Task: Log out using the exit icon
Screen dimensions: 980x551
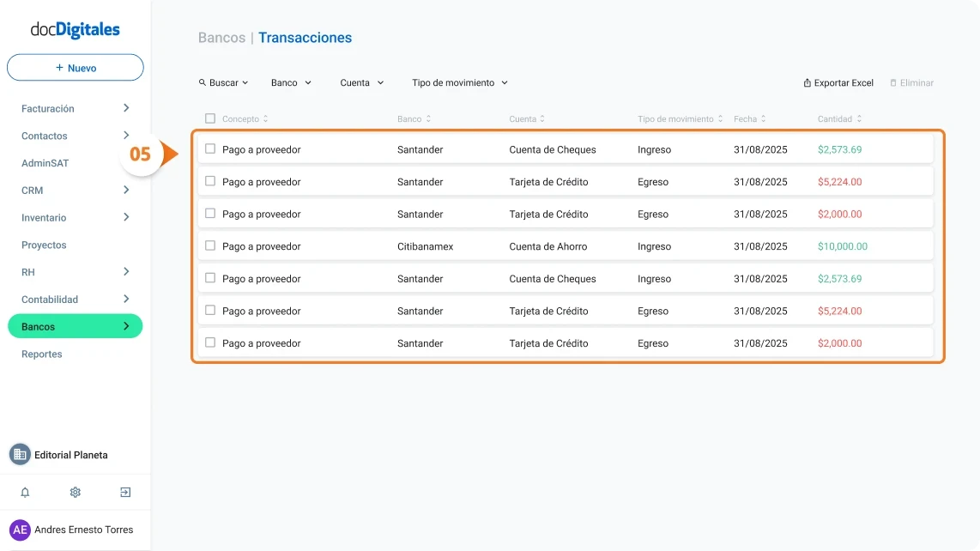Action: (124, 492)
